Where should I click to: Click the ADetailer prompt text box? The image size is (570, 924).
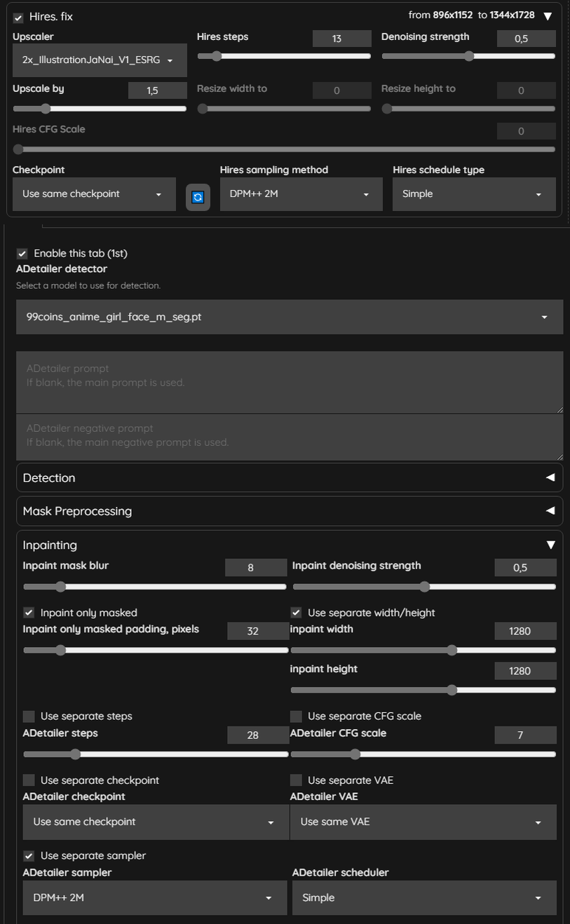pos(289,382)
